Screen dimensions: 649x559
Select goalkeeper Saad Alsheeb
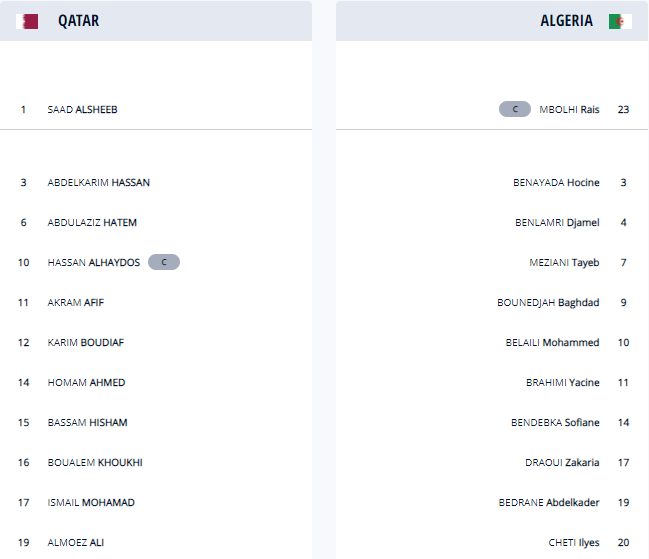[x=82, y=109]
